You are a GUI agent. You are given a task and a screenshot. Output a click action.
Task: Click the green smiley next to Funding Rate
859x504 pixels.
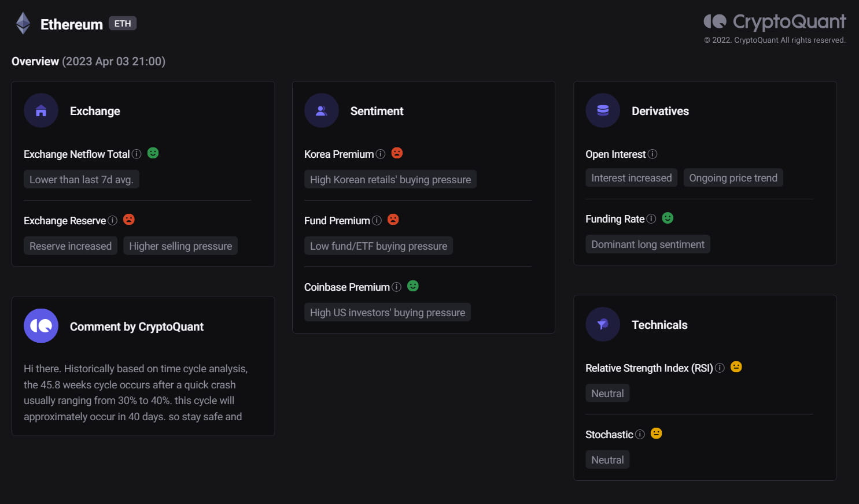668,218
